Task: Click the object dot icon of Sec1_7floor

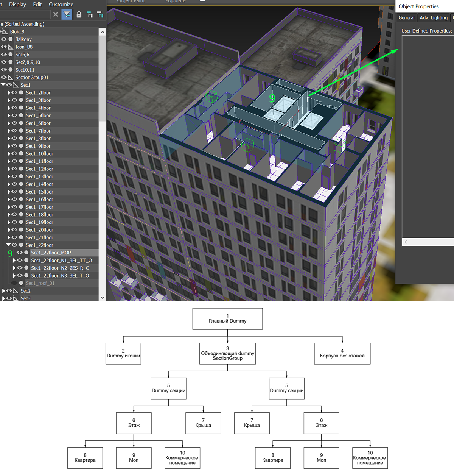Action: [21, 131]
